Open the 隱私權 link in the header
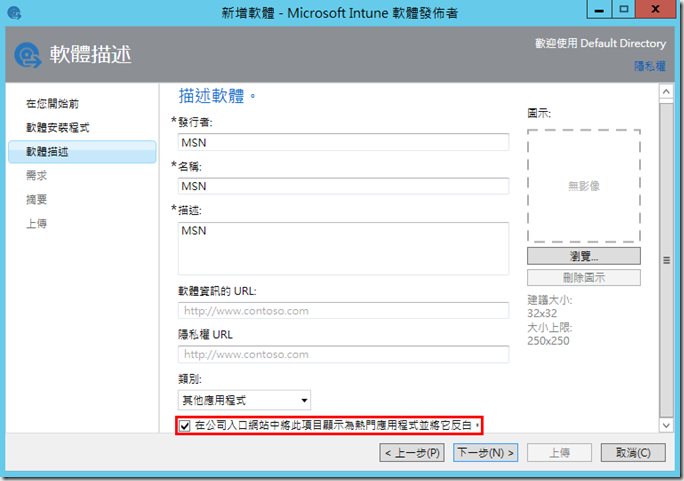Viewport: 684px width, 481px height. coord(649,65)
